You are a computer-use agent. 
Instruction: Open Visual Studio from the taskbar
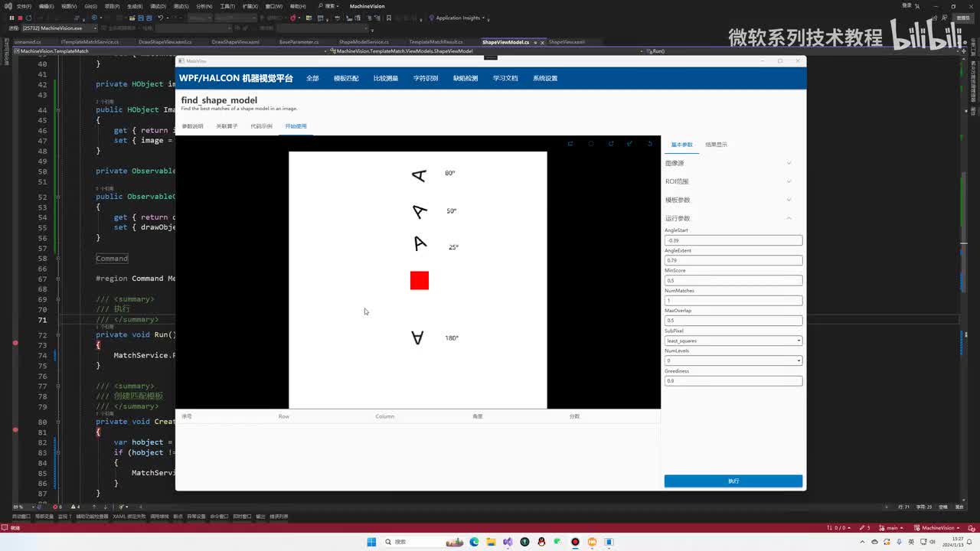pos(508,542)
